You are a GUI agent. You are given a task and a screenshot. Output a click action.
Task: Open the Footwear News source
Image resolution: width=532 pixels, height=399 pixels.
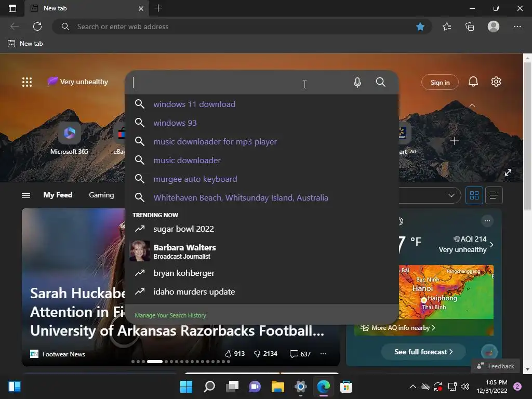58,354
